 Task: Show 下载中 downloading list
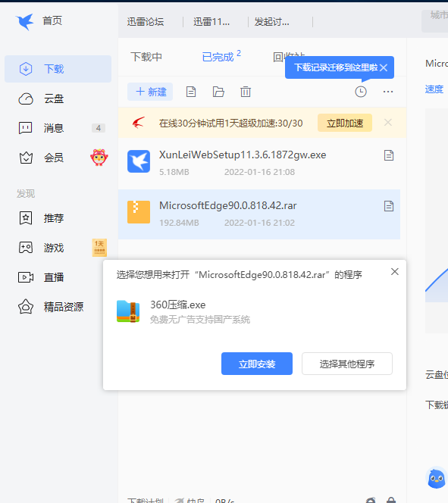click(146, 57)
